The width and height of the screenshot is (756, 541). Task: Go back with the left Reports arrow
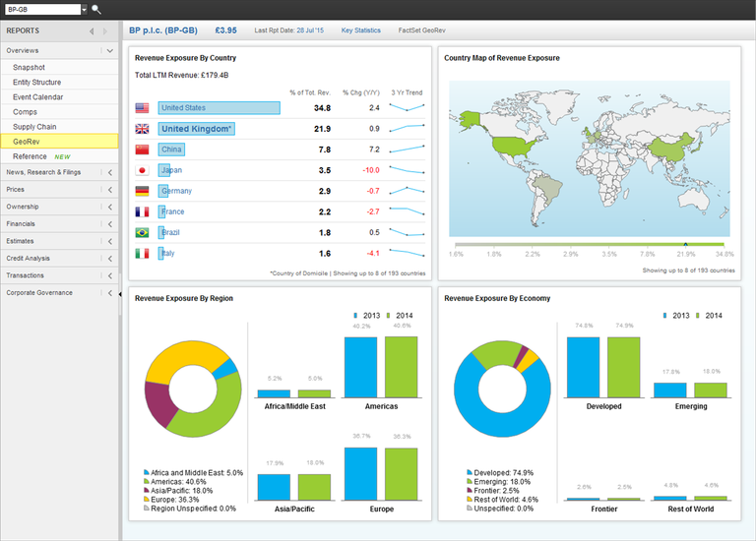(x=92, y=31)
